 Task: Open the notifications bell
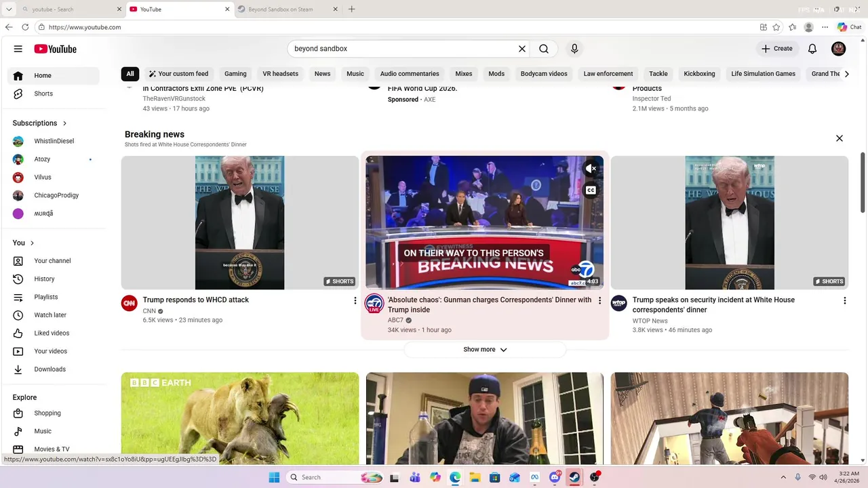point(812,49)
